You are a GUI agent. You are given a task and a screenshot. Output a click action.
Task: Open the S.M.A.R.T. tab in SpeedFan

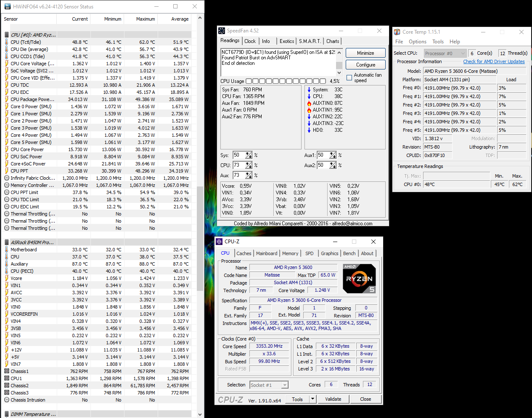(x=310, y=41)
